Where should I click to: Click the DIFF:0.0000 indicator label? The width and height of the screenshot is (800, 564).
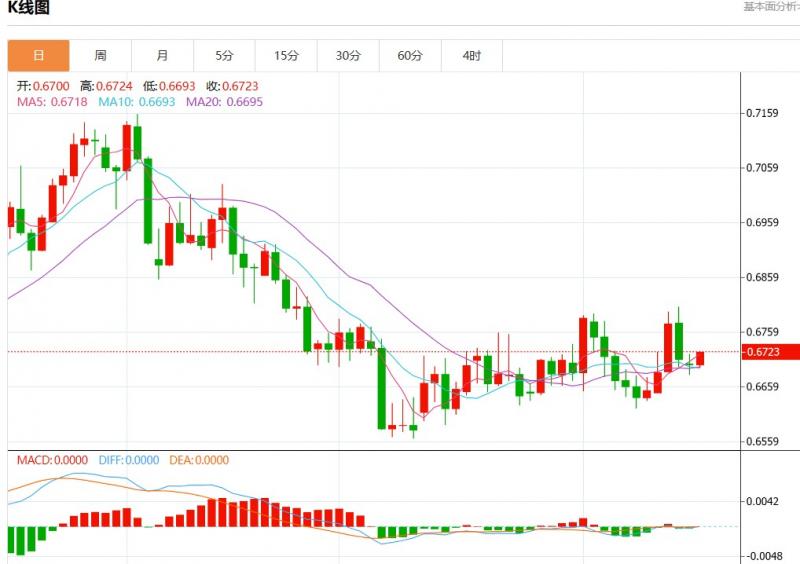[x=129, y=460]
